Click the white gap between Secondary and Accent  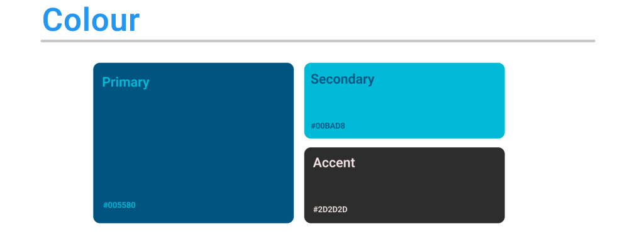pos(404,143)
